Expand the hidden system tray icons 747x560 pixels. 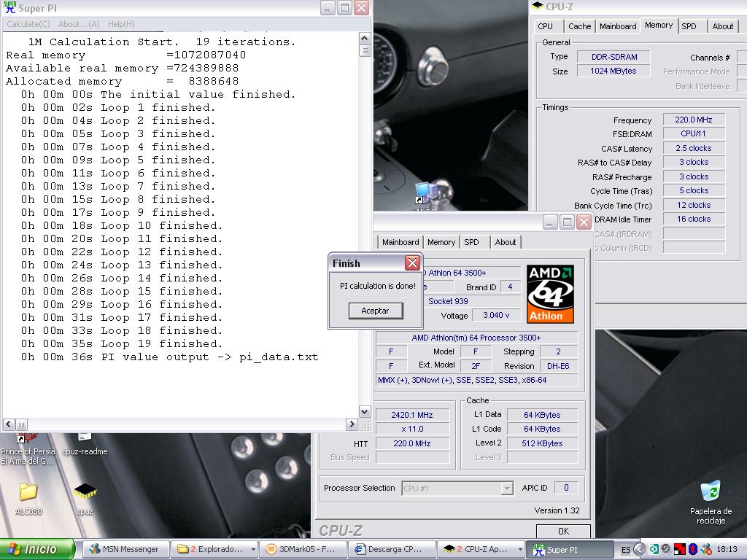pos(640,549)
